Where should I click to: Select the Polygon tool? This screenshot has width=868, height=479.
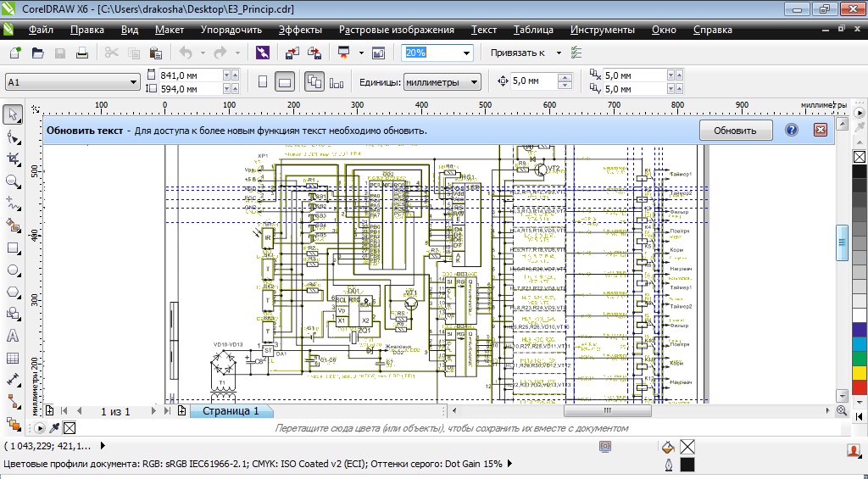[13, 292]
